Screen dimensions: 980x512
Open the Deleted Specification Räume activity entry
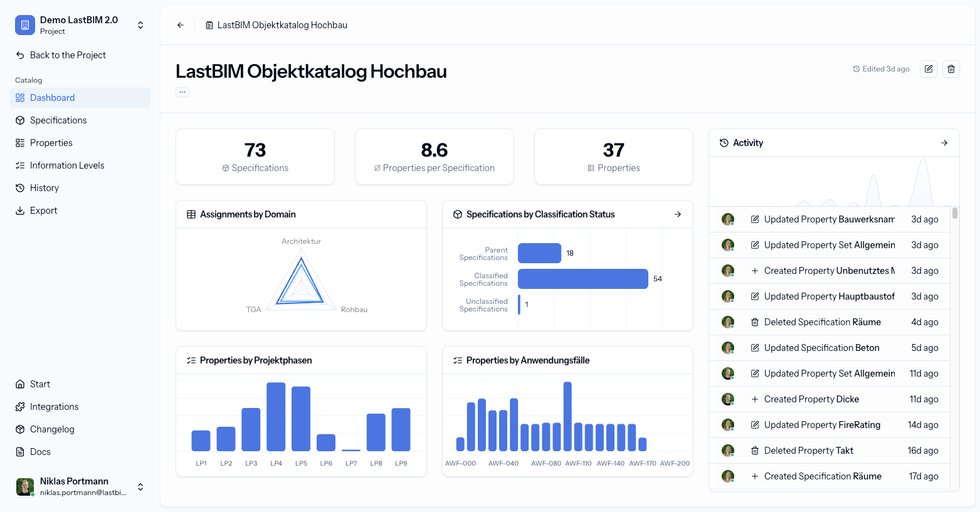point(822,322)
